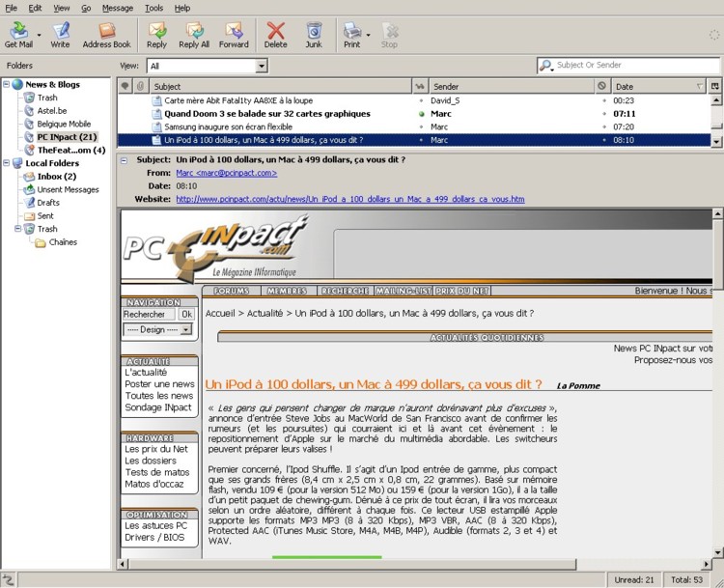Click the Reply toolbar icon
Screen dimensions: 724x588
point(156,36)
